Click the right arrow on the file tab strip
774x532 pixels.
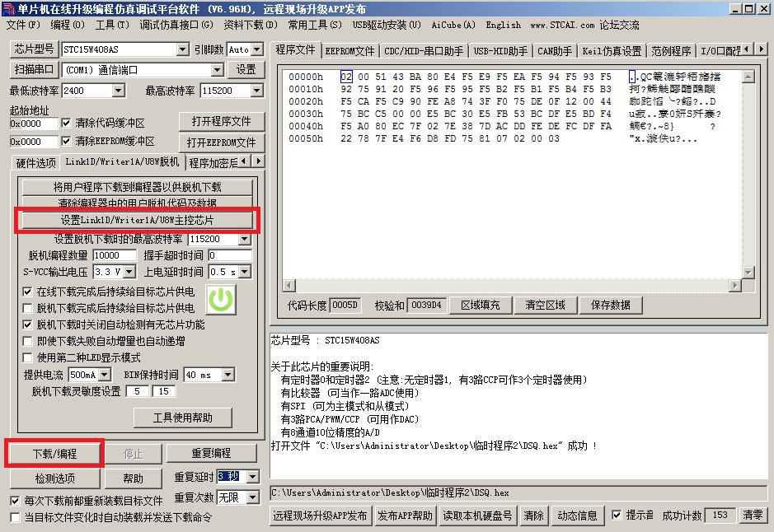[761, 49]
